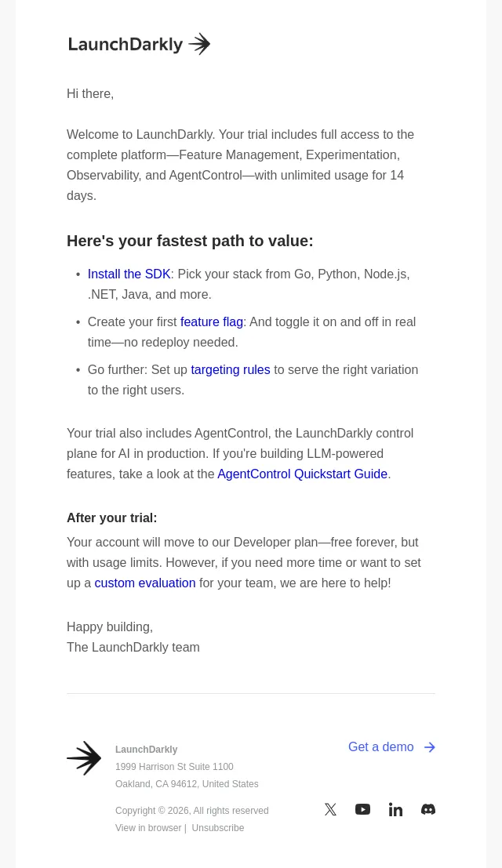Open the LinkedIn social icon
502x868 pixels.
395,809
